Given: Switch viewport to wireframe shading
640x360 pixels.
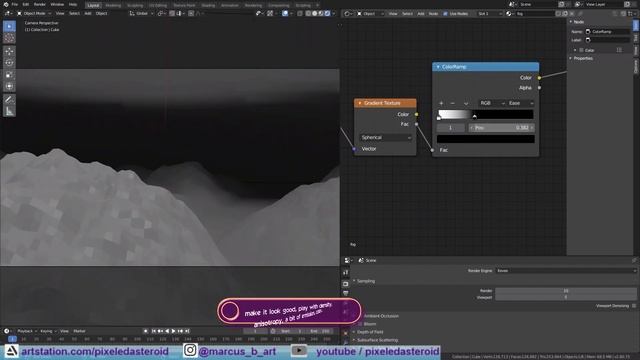Looking at the screenshot, I should click(x=308, y=13).
